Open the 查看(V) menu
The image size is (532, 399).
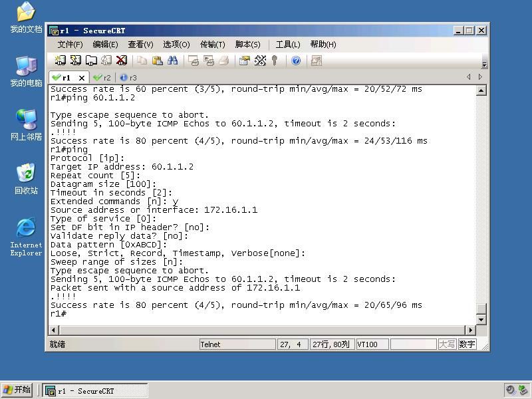pyautogui.click(x=140, y=45)
